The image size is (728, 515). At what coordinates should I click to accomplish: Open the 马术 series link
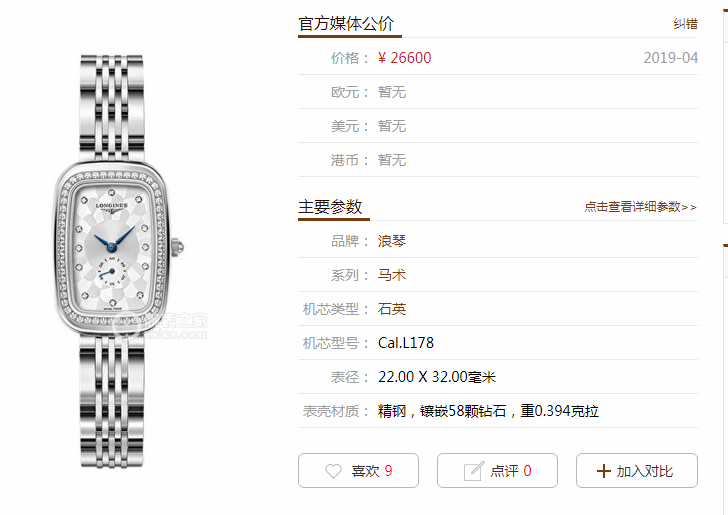click(392, 275)
